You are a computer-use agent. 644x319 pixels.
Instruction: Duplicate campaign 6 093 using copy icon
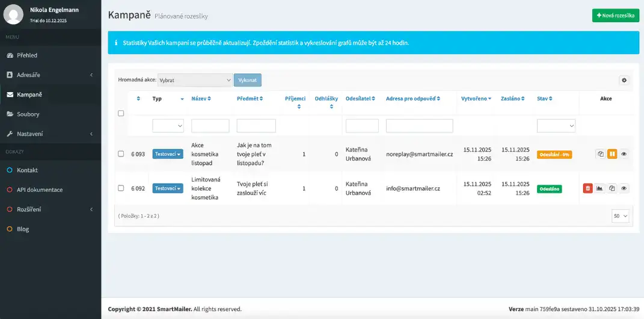click(x=601, y=154)
